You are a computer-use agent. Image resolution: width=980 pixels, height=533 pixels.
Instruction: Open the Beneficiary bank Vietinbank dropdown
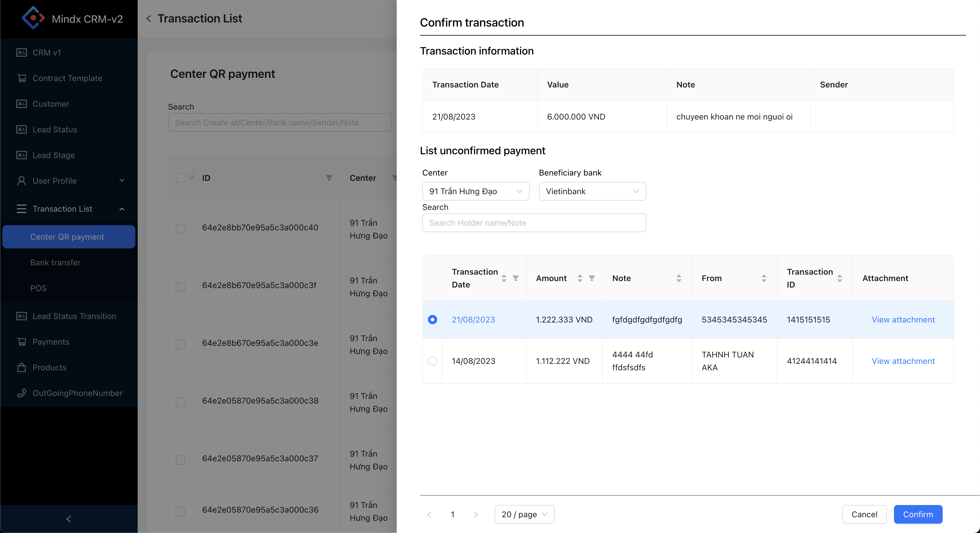click(592, 191)
